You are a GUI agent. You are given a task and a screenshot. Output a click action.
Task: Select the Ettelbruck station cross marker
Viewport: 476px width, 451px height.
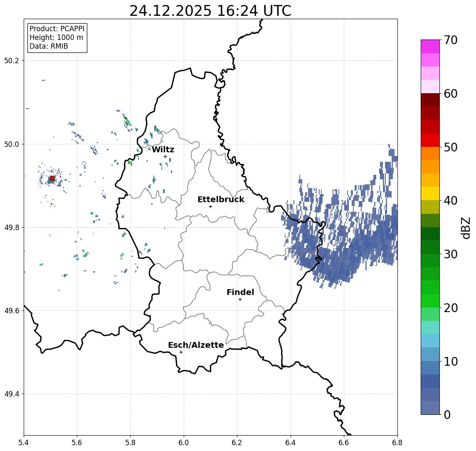point(210,207)
